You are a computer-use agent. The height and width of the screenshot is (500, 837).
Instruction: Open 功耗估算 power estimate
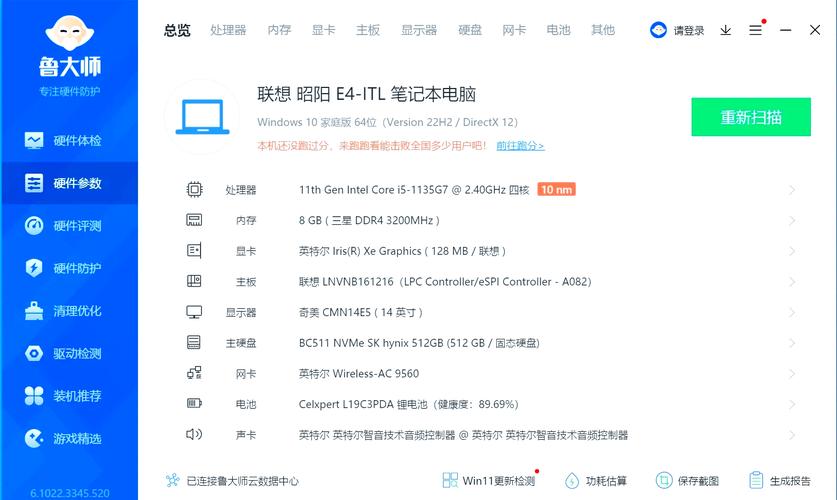point(596,481)
